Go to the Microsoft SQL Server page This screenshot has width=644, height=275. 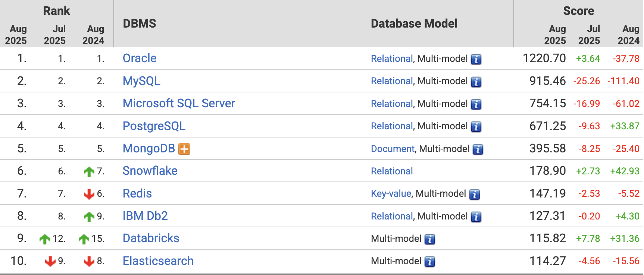[x=179, y=103]
